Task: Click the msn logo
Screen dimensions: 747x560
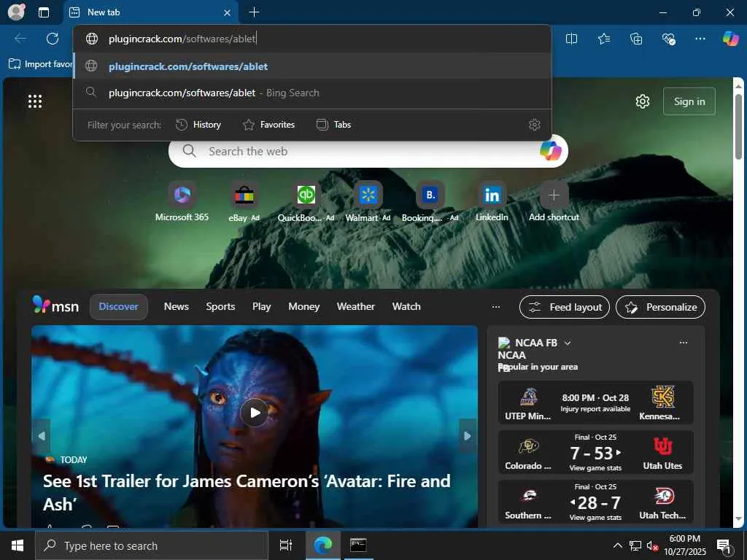Action: click(x=55, y=306)
